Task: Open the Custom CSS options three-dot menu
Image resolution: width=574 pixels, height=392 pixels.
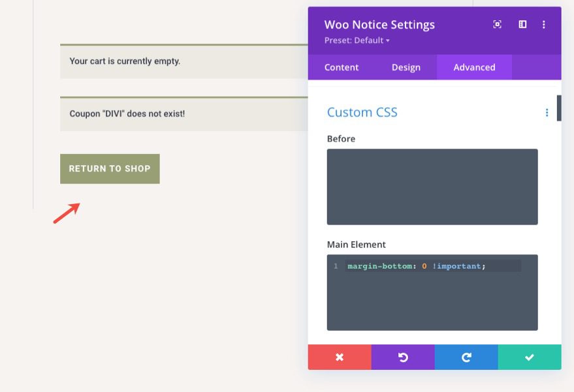Action: [547, 112]
